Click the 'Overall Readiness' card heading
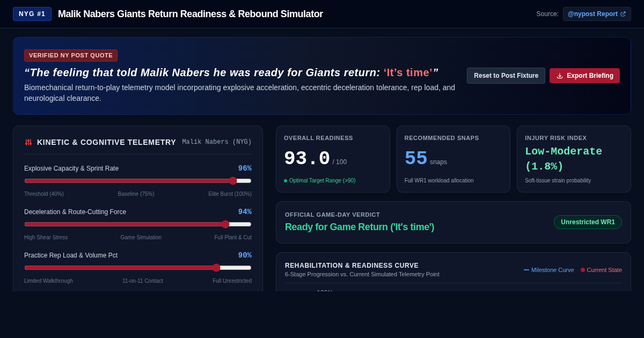 [x=318, y=138]
